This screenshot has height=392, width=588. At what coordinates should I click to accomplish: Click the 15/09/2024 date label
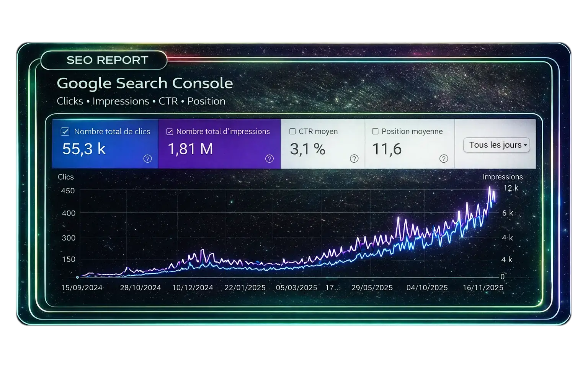82,287
